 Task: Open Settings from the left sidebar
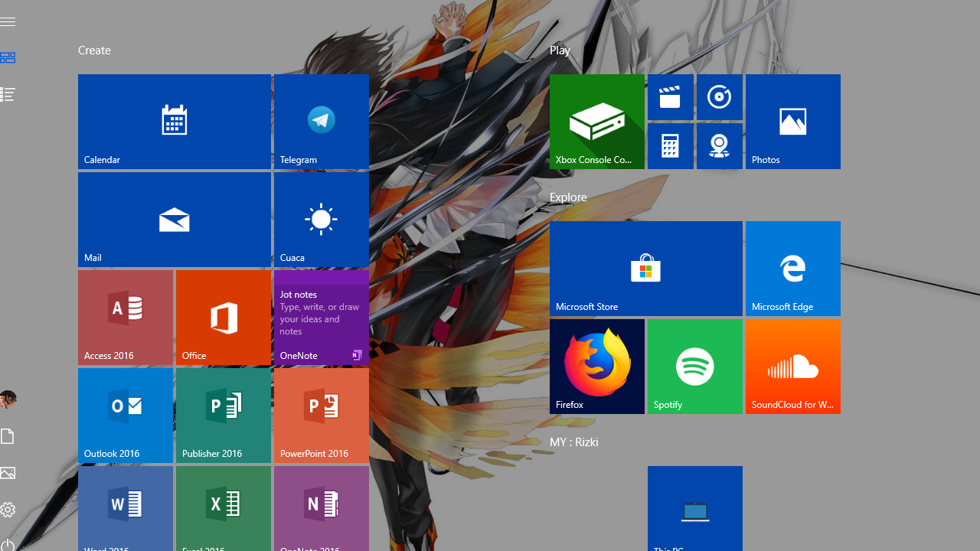[8, 510]
